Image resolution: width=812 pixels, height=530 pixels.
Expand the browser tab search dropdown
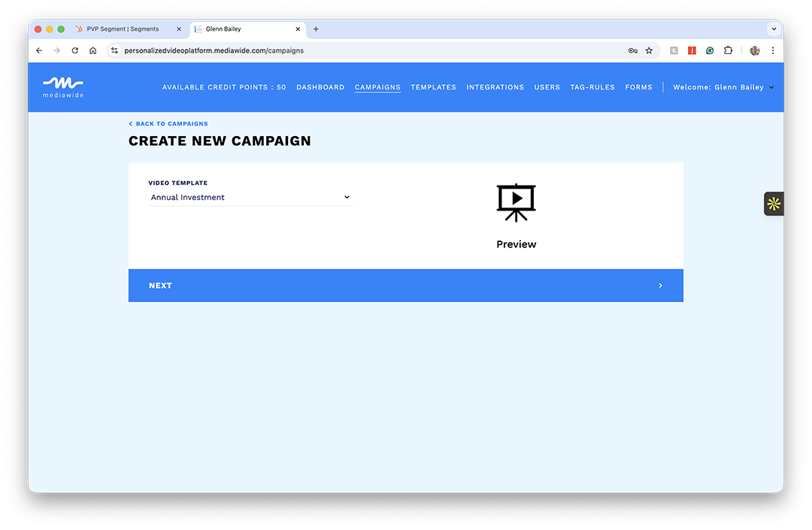(773, 29)
